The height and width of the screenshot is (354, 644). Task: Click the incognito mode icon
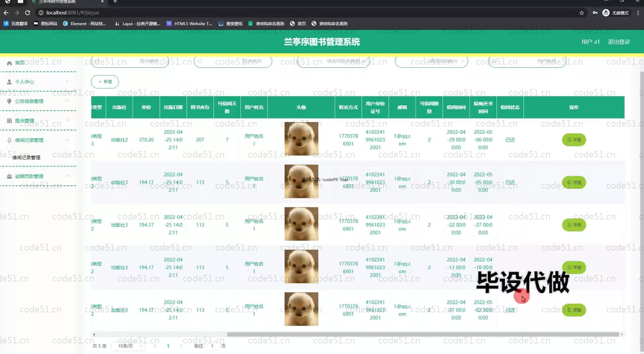(606, 13)
